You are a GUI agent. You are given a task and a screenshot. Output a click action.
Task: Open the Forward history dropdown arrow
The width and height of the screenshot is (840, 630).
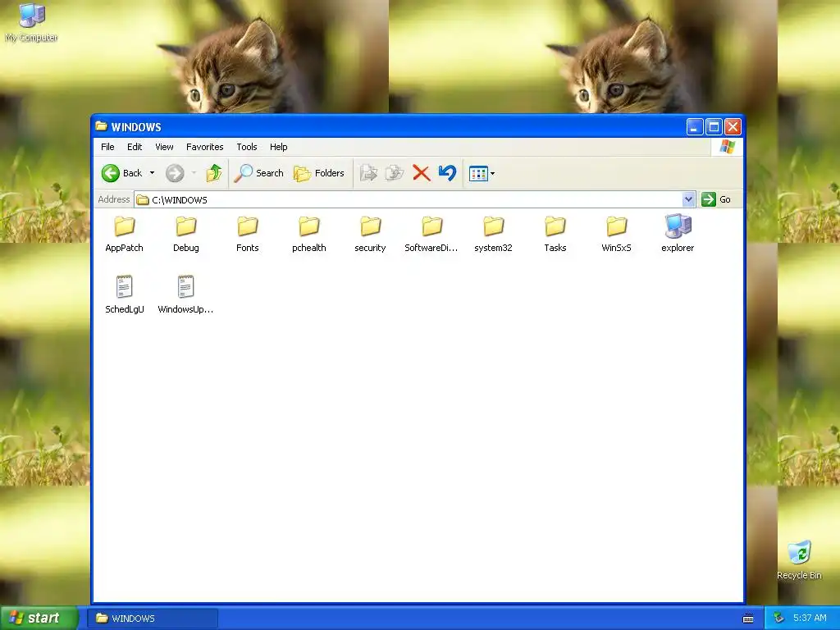pyautogui.click(x=194, y=173)
